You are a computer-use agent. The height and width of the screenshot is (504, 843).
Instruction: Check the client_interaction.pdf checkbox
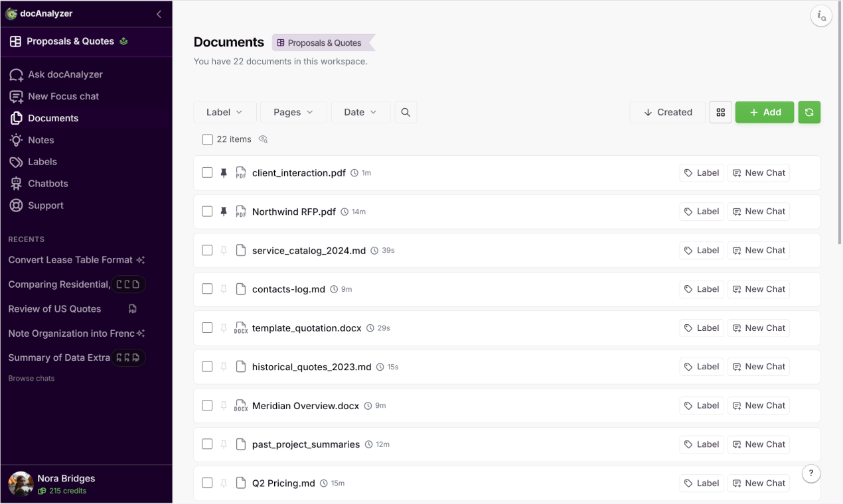pos(207,173)
